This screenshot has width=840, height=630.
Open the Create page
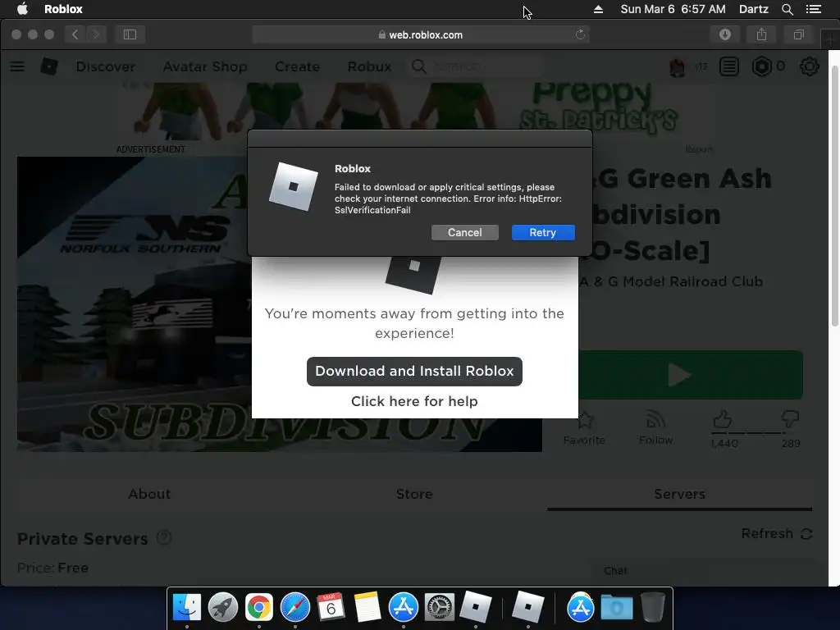click(x=297, y=66)
